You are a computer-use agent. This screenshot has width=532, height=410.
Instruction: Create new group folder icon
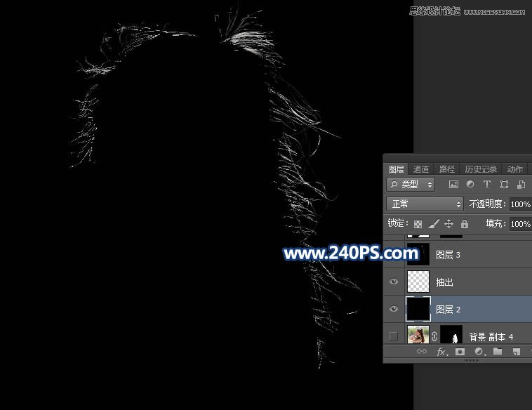point(498,351)
